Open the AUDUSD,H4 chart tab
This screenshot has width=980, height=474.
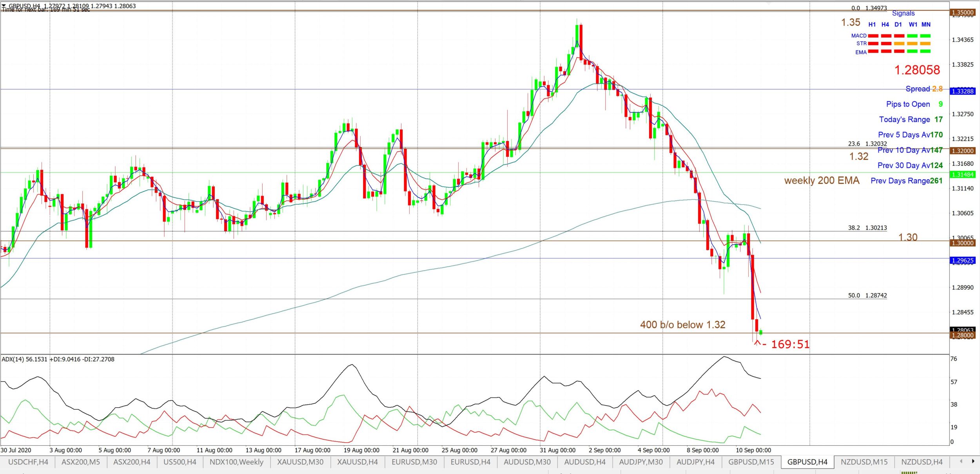pos(585,462)
